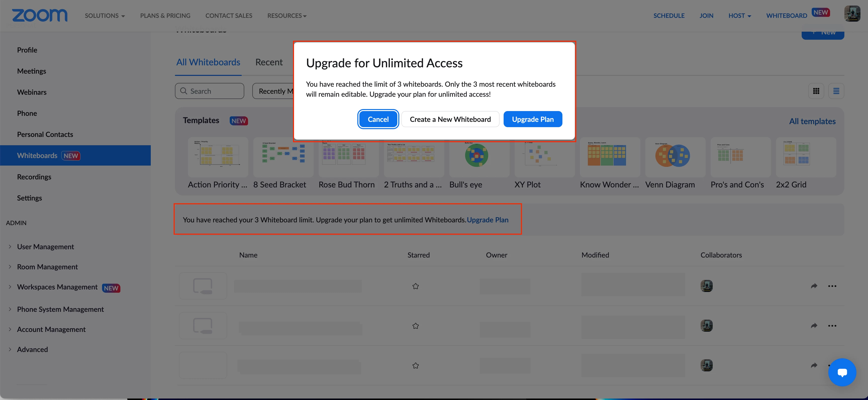The image size is (868, 400).
Task: Open the Host dropdown menu
Action: point(740,16)
